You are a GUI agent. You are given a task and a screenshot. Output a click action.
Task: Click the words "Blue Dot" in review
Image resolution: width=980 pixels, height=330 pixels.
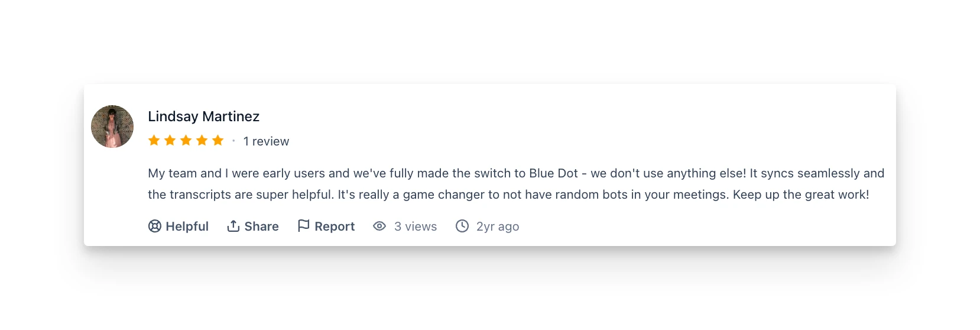coord(553,173)
